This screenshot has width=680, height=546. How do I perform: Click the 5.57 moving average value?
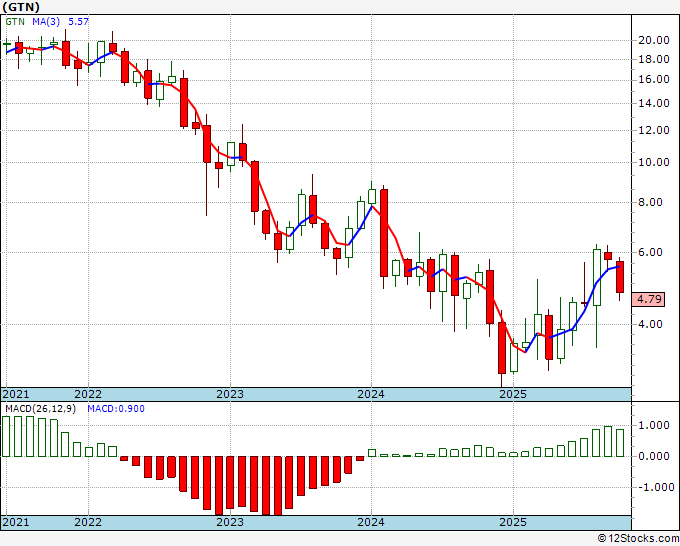click(78, 21)
